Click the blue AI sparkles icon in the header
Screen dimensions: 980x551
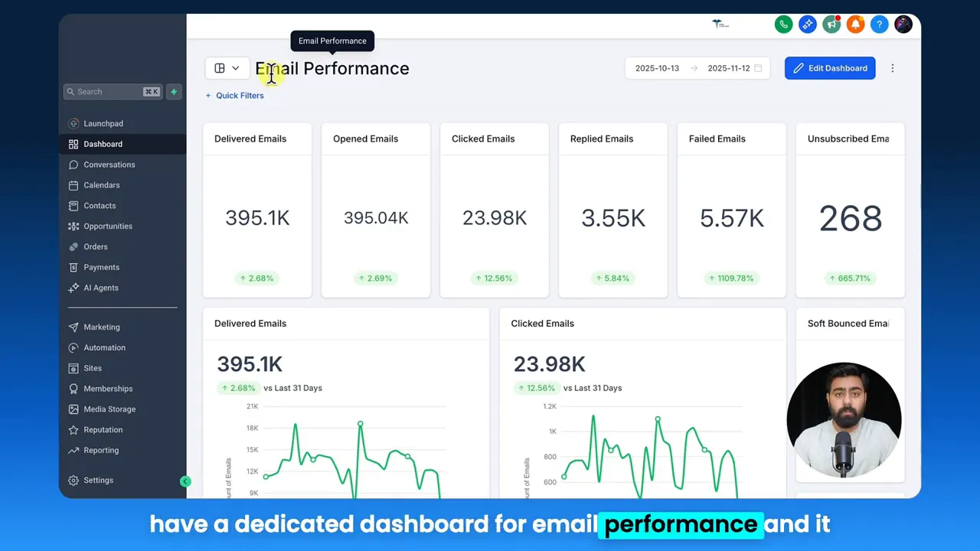tap(807, 24)
